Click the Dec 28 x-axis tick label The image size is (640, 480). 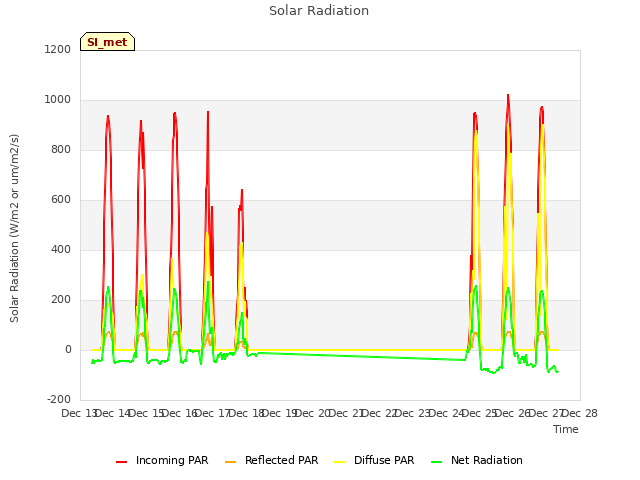point(580,413)
